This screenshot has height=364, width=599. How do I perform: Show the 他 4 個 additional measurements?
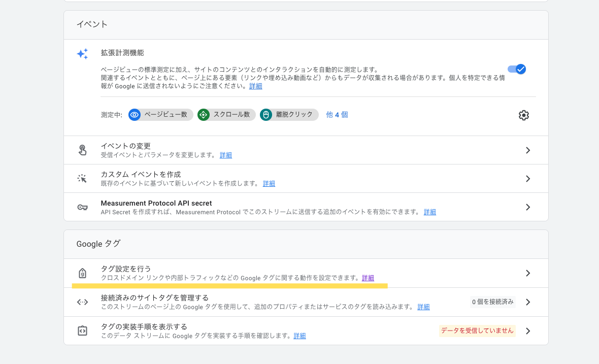point(337,115)
